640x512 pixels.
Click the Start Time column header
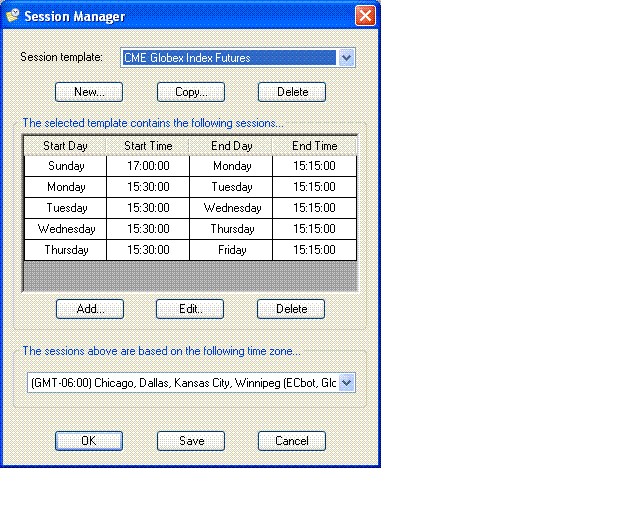(x=148, y=146)
